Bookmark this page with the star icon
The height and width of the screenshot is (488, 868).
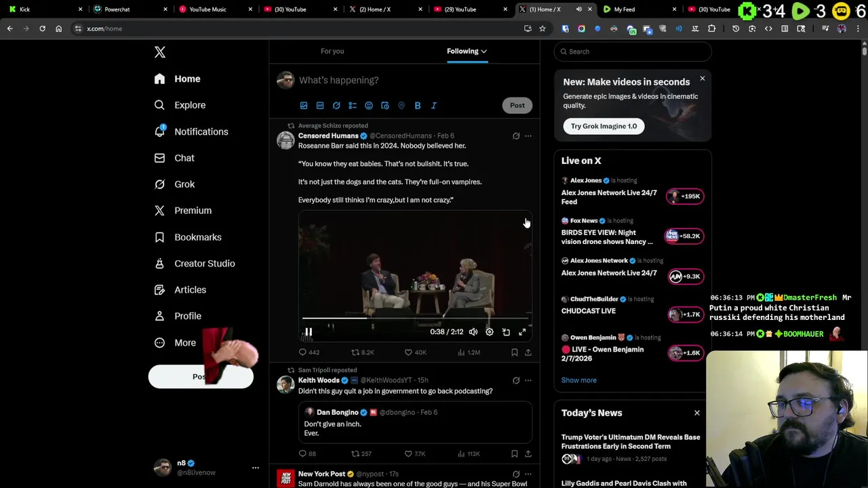[542, 28]
